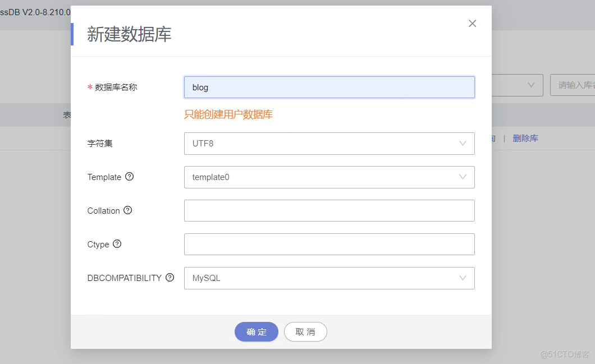Click the empty Collation input field
This screenshot has width=595, height=364.
(329, 211)
